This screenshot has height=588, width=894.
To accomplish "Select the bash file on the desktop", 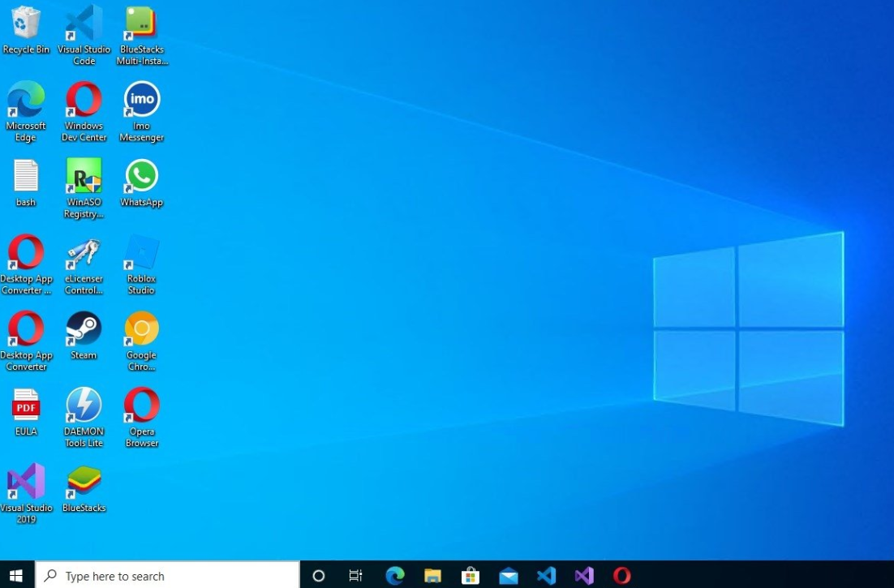I will point(26,183).
